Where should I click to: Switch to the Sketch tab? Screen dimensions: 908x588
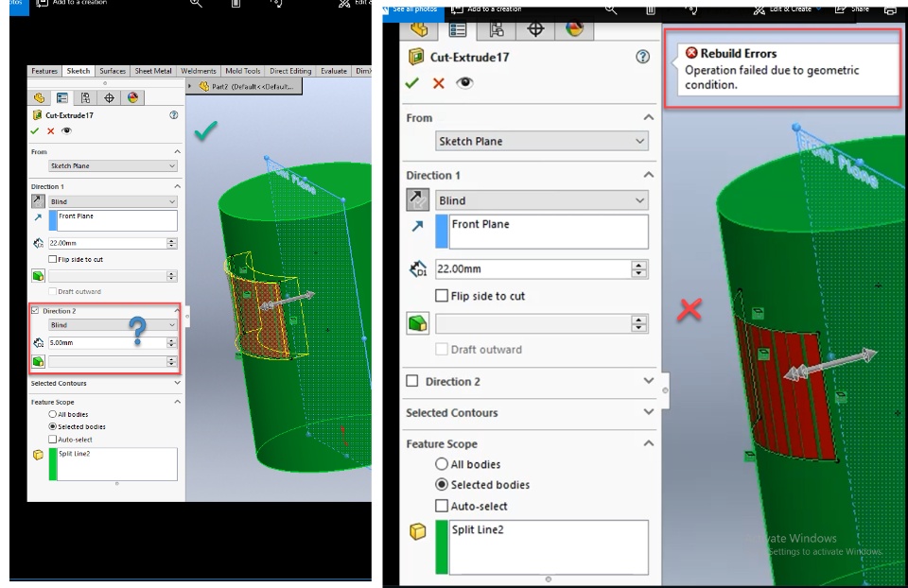tap(79, 71)
